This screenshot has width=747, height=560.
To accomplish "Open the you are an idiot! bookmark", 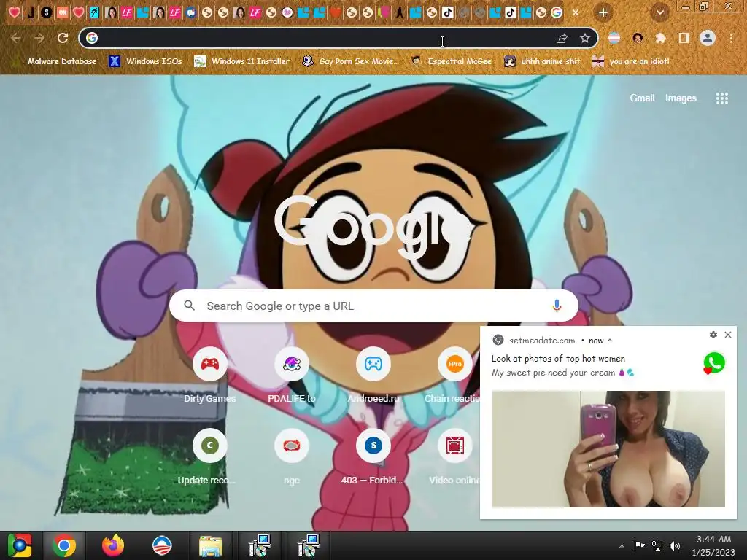I will (x=631, y=61).
